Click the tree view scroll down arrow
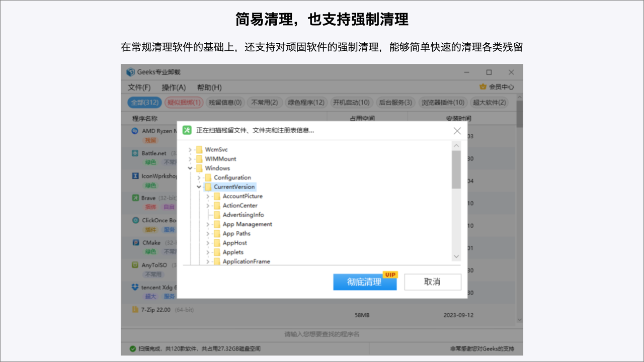The width and height of the screenshot is (644, 362). click(x=456, y=256)
